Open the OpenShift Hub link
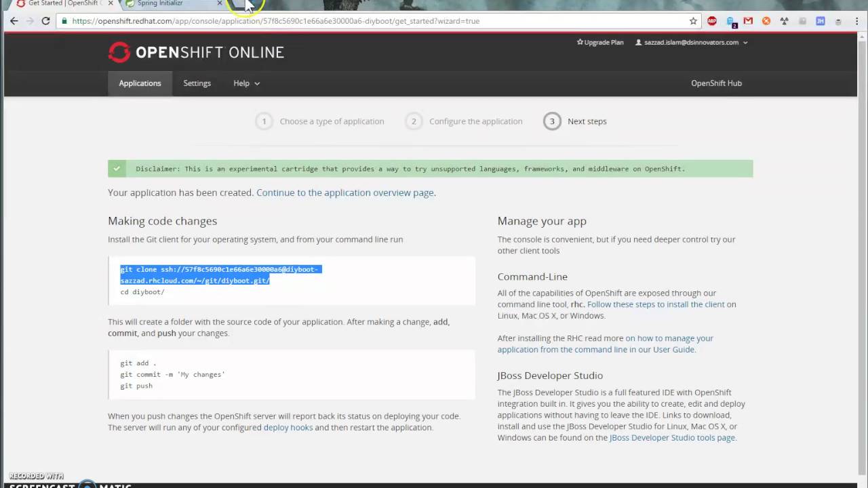Screen dimensions: 868x488 pyautogui.click(x=716, y=83)
